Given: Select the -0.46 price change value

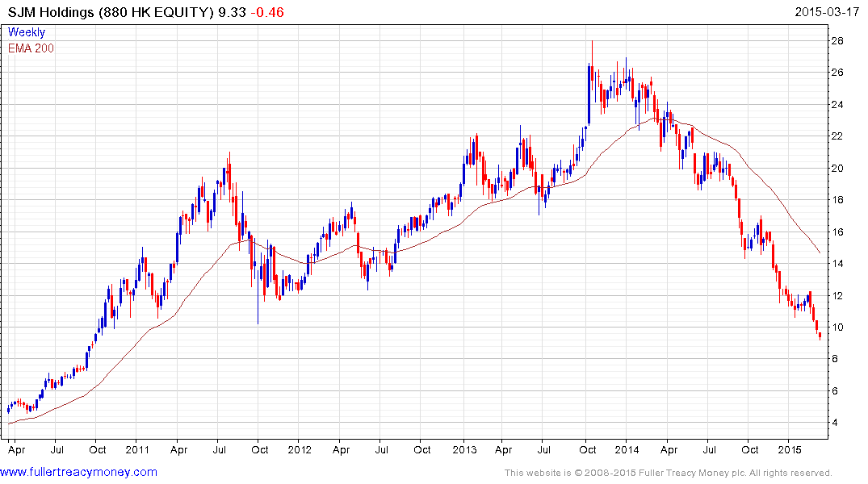Looking at the screenshot, I should (x=267, y=12).
